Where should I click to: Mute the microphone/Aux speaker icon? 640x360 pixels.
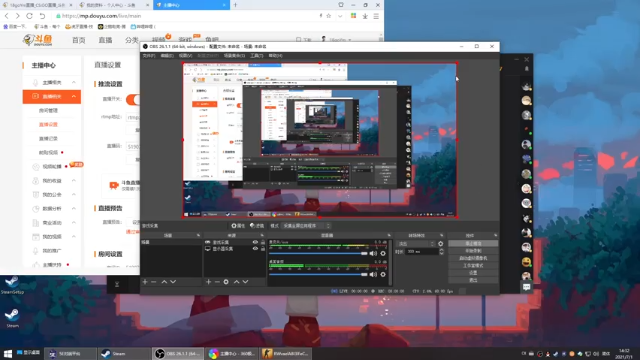373,253
